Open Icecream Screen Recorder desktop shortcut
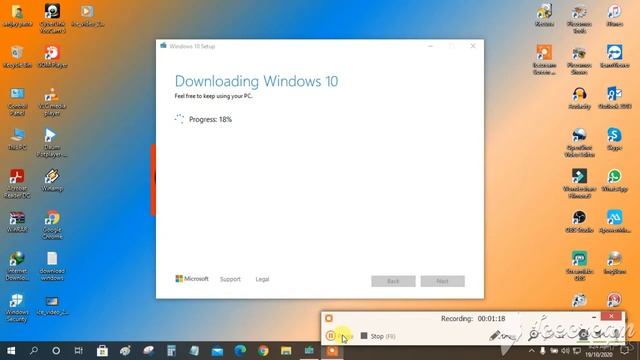 [544, 60]
